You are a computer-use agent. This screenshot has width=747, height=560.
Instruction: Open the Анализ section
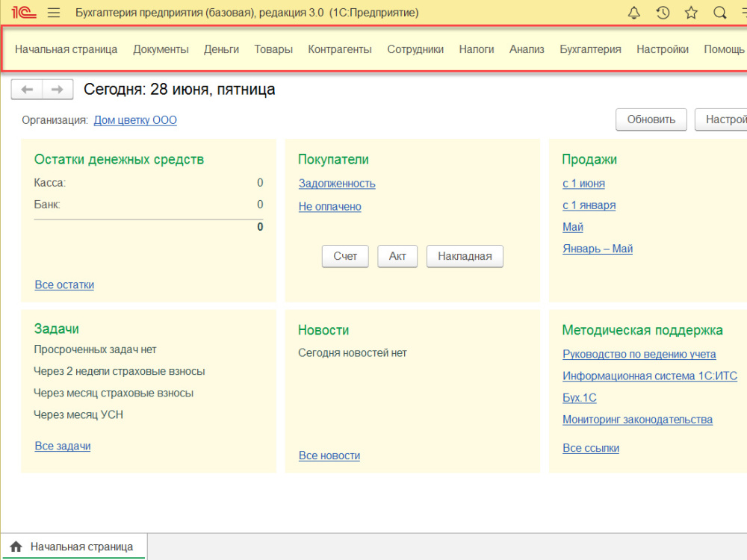point(527,49)
